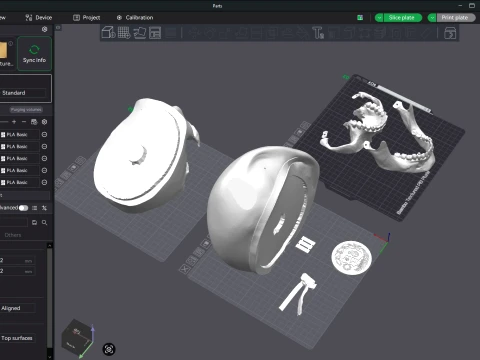This screenshot has height=360, width=480.
Task: Click the second millimeter value field
Action: (17, 271)
